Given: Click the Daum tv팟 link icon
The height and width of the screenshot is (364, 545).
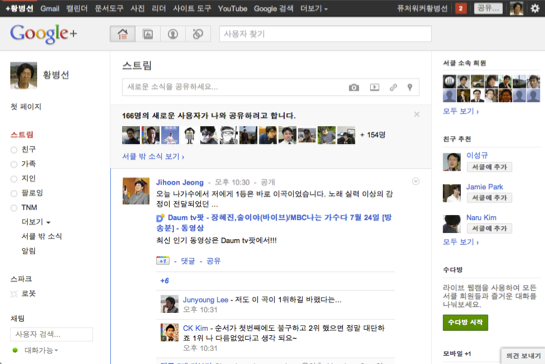Looking at the screenshot, I should click(160, 218).
